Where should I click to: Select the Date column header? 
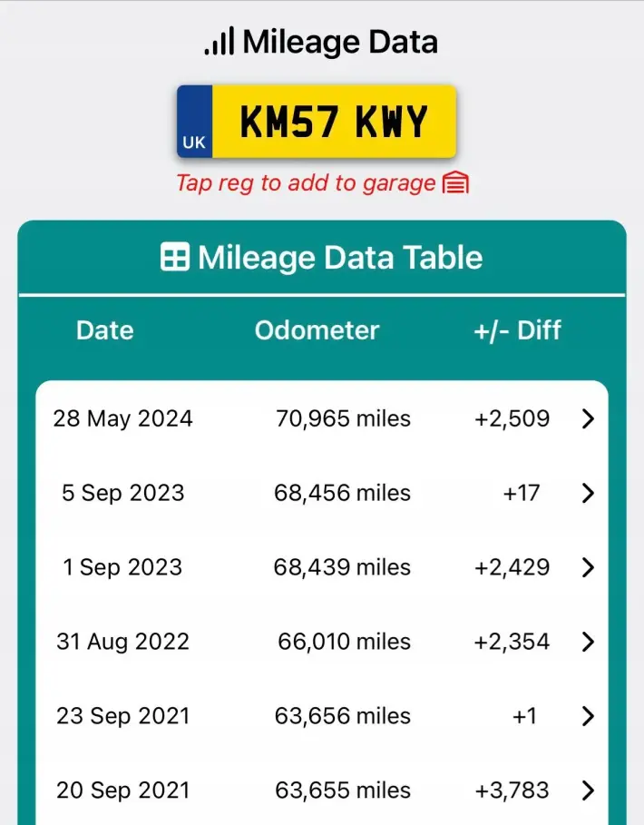[105, 330]
